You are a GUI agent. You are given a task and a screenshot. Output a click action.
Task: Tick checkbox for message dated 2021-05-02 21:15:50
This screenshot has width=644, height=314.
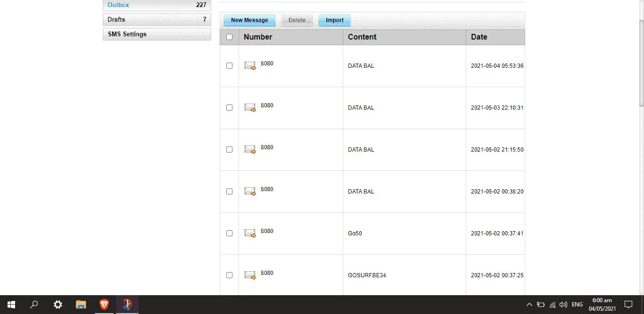pyautogui.click(x=230, y=150)
